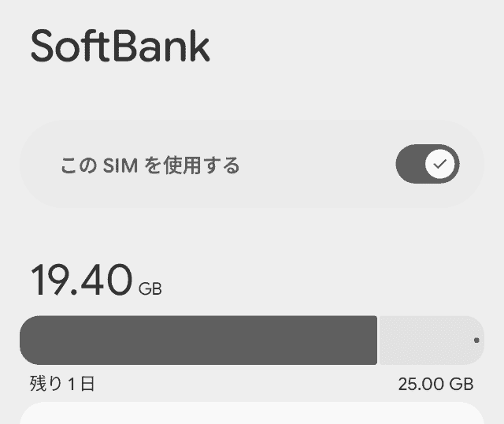This screenshot has width=504, height=424.
Task: Toggle the このSIMを使用する switch off
Action: 427,165
